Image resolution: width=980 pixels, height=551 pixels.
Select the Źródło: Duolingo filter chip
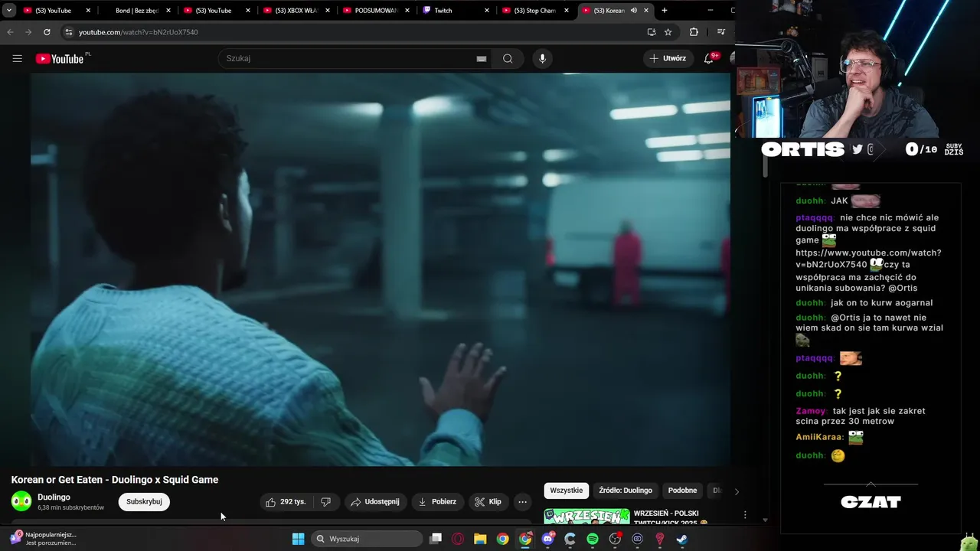[626, 491]
